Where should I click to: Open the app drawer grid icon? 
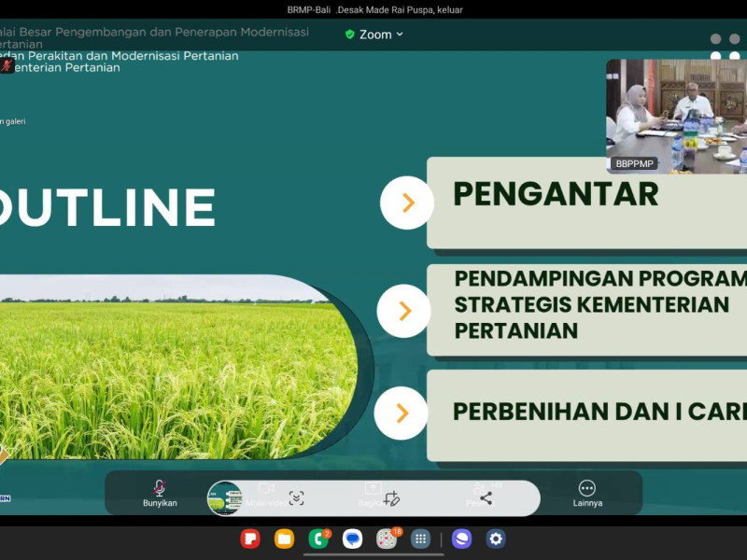coord(420,539)
